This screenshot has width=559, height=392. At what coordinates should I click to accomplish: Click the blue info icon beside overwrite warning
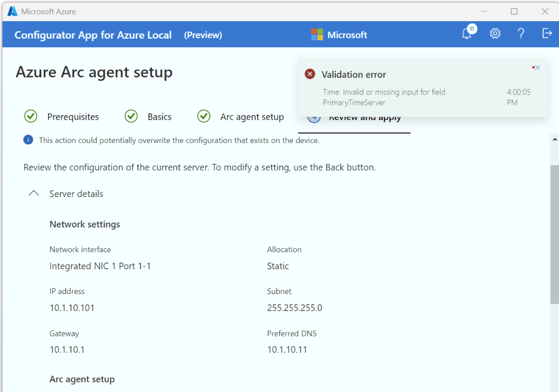point(28,140)
